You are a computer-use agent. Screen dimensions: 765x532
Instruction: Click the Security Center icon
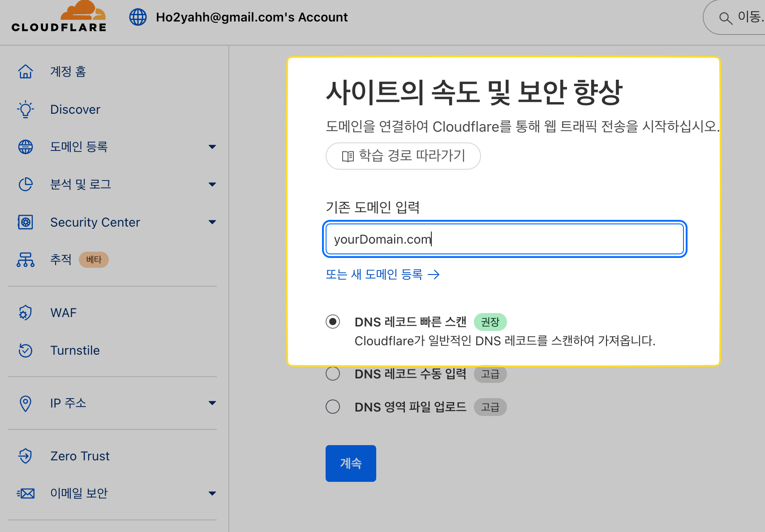tap(26, 222)
